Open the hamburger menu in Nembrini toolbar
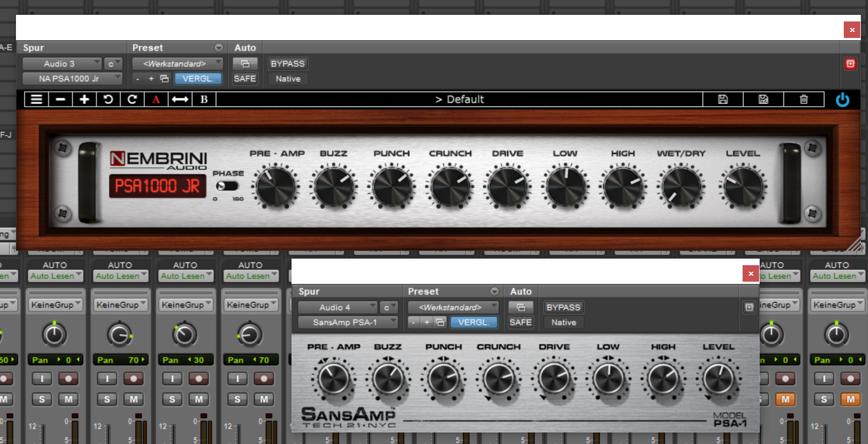This screenshot has width=868, height=444. 36,100
